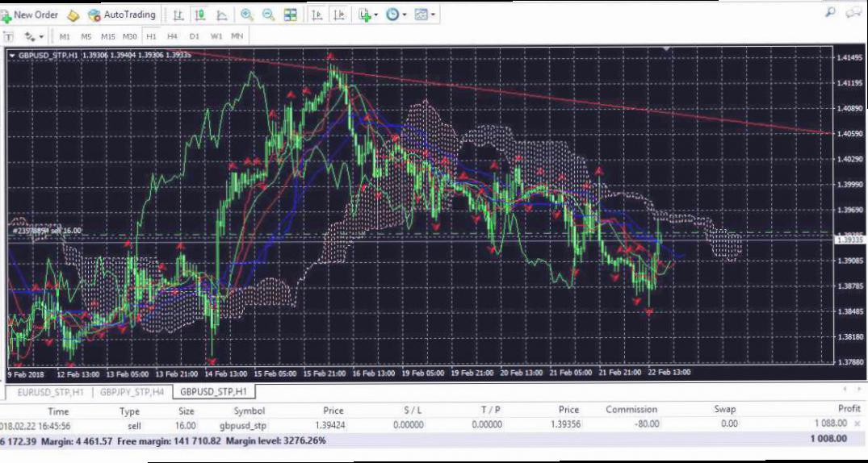This screenshot has height=463, width=868.
Task: Tile chart windows icon
Action: click(291, 15)
